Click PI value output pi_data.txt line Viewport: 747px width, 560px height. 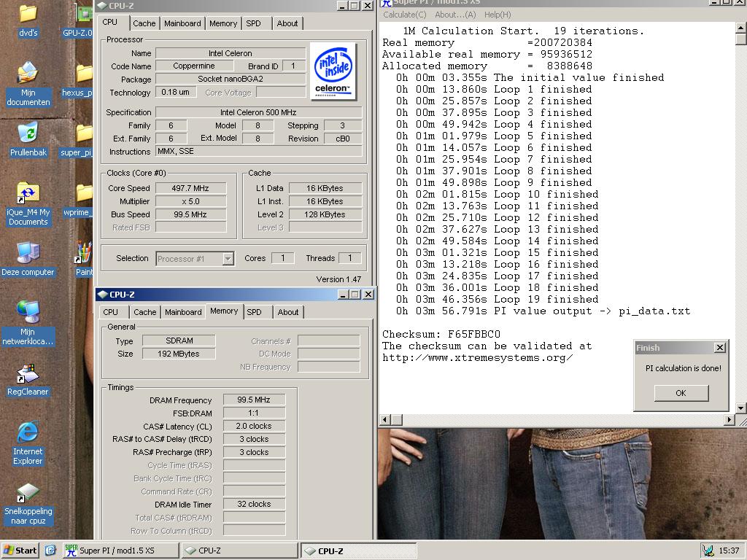click(x=543, y=311)
